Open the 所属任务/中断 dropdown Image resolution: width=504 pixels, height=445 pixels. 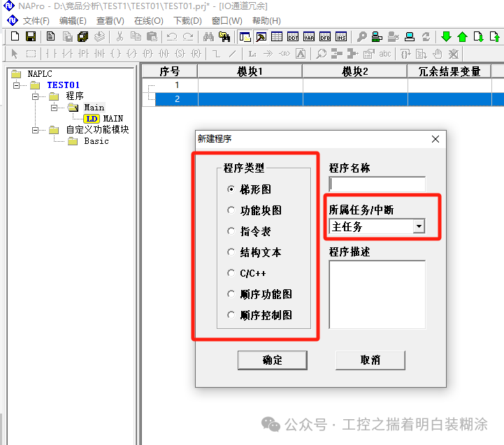pos(419,226)
